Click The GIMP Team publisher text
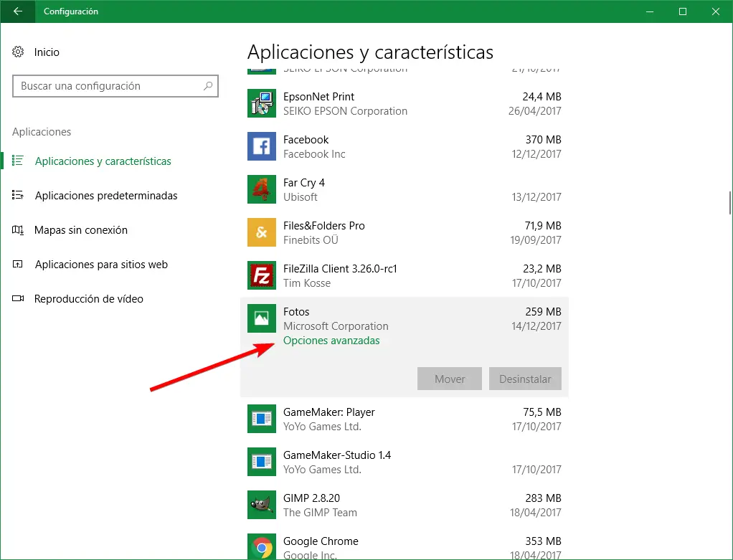The width and height of the screenshot is (733, 560). 320,513
